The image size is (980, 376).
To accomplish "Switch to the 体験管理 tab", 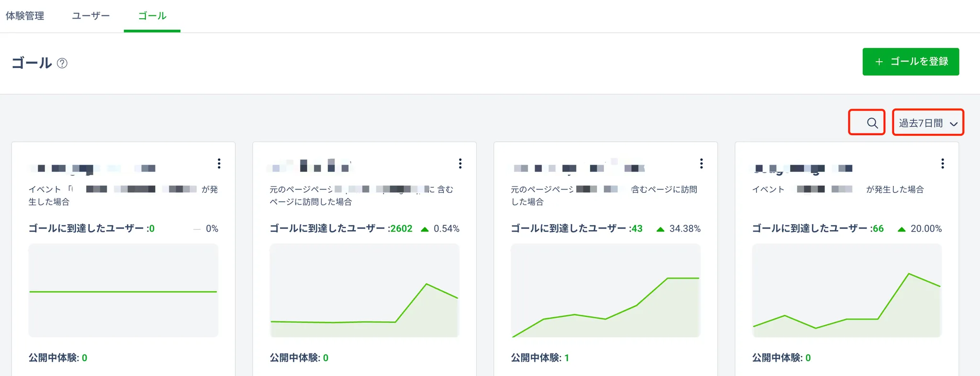I will click(25, 16).
